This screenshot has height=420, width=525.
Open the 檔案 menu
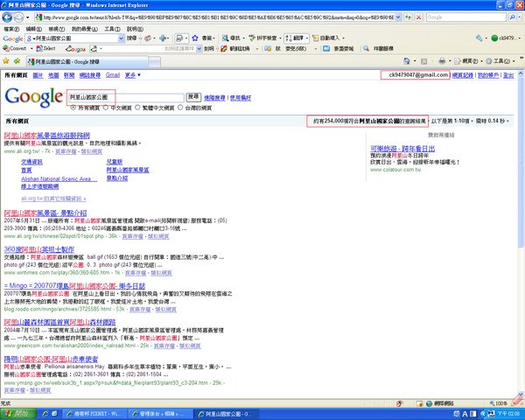11,29
